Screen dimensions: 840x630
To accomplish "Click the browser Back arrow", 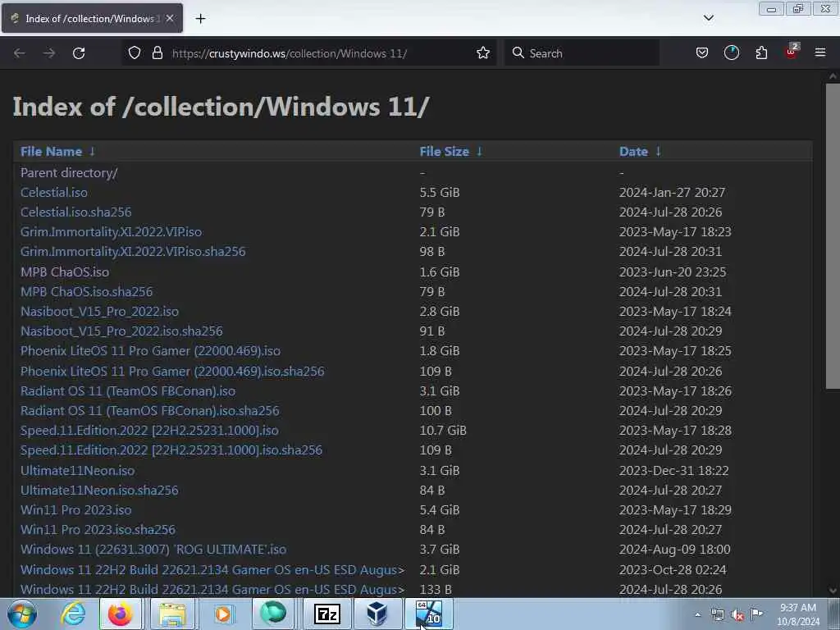I will (x=20, y=53).
